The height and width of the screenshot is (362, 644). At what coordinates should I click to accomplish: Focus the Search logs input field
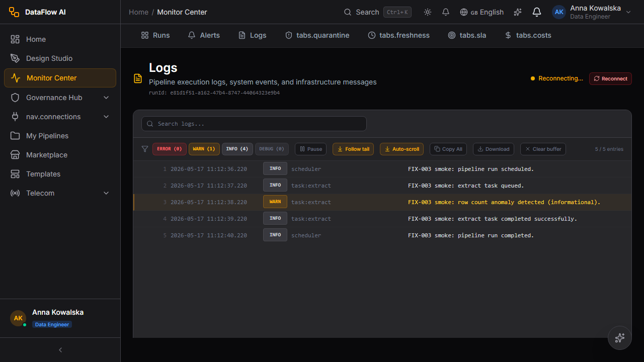(254, 124)
